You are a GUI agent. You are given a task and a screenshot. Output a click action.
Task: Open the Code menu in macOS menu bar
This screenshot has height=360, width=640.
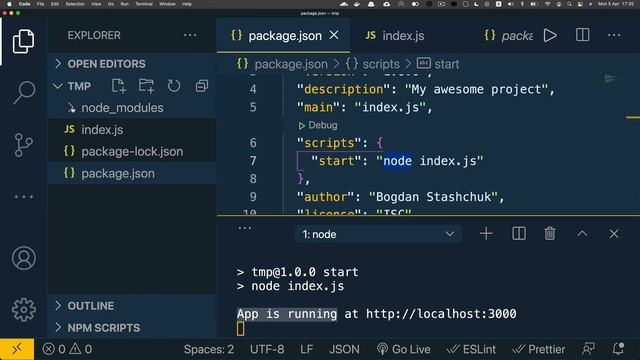point(24,4)
